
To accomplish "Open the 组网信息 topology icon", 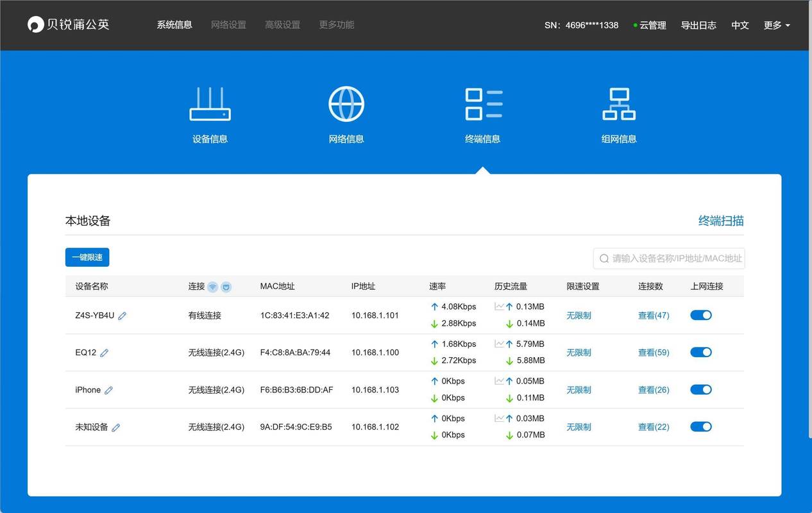I will coord(619,105).
